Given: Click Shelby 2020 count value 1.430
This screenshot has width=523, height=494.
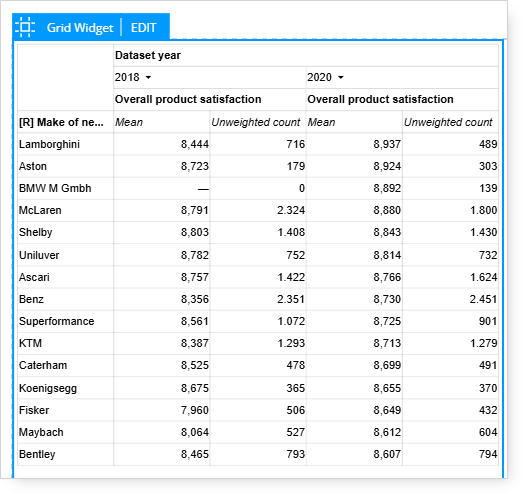Looking at the screenshot, I should click(x=484, y=232).
